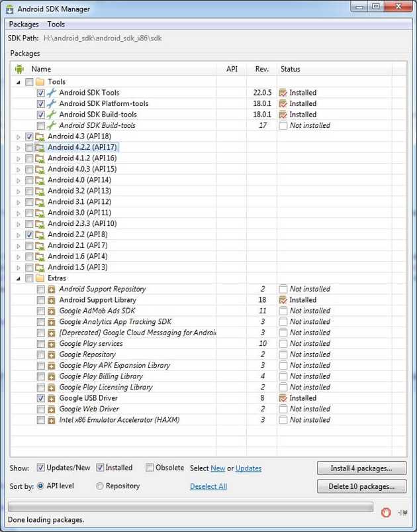Uncheck the Android 4.3 (API 18) checkbox
The image size is (417, 532).
[x=29, y=136]
